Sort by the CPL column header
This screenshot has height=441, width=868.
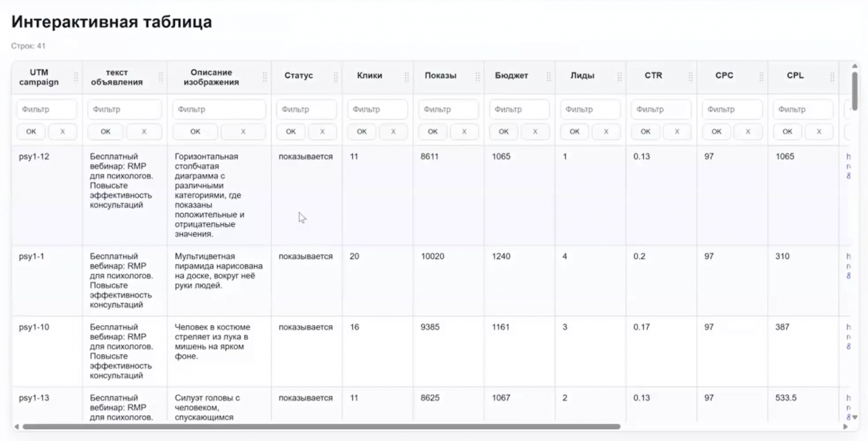tap(795, 76)
